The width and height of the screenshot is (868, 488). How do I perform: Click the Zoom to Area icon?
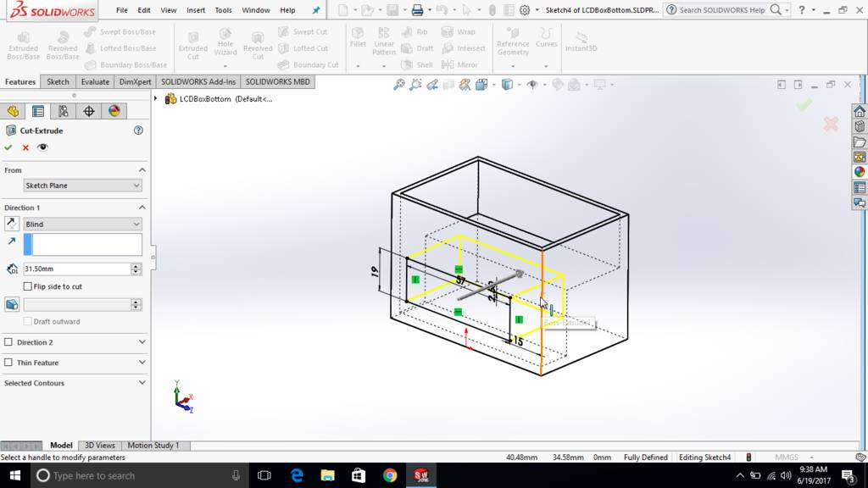tap(415, 85)
